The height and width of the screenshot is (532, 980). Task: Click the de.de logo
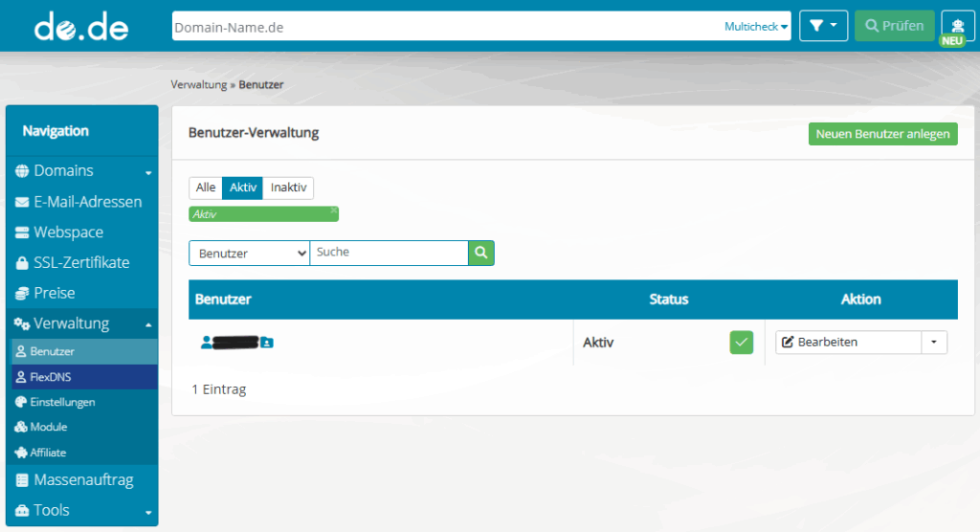[81, 27]
